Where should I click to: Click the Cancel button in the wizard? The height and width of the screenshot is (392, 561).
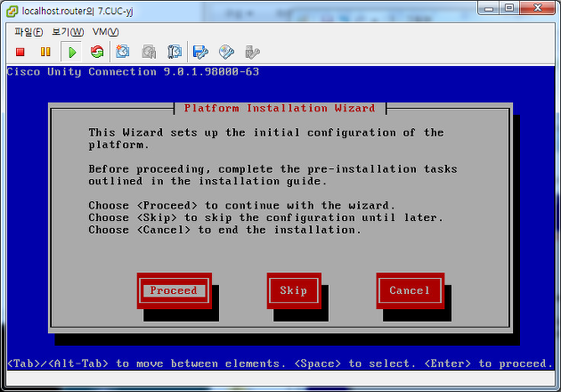click(410, 290)
